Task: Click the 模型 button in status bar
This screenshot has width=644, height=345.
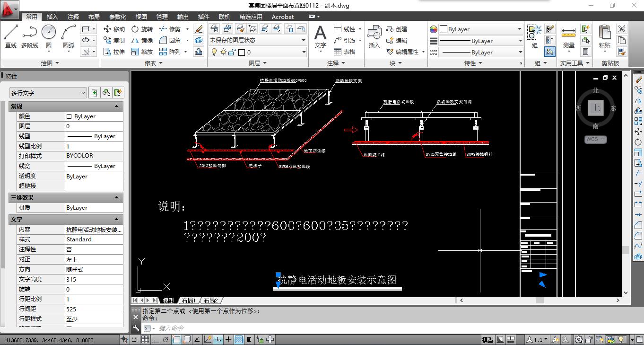Action: [487, 339]
